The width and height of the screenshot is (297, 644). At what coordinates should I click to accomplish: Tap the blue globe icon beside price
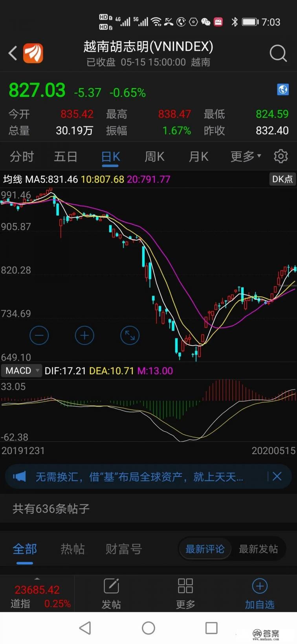tap(282, 90)
